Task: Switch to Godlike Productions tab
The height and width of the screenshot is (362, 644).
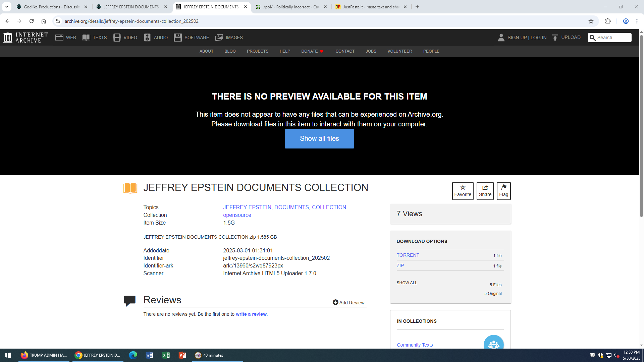Action: pos(52,7)
